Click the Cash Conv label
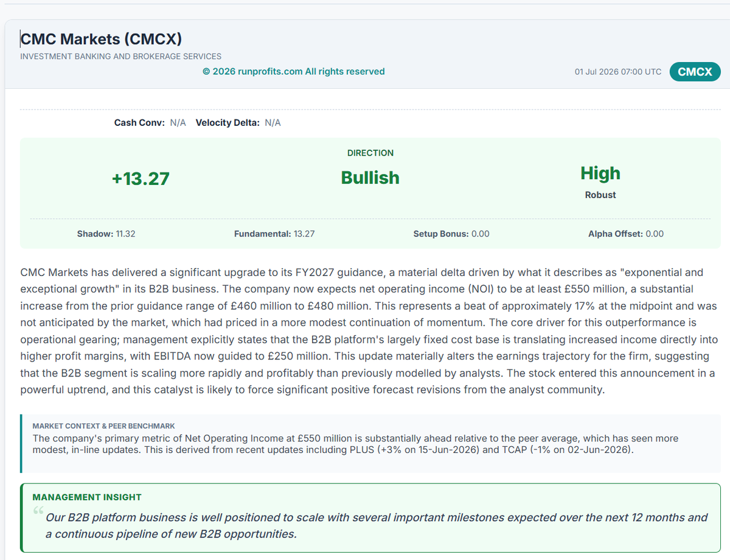The width and height of the screenshot is (730, 560). [x=139, y=123]
